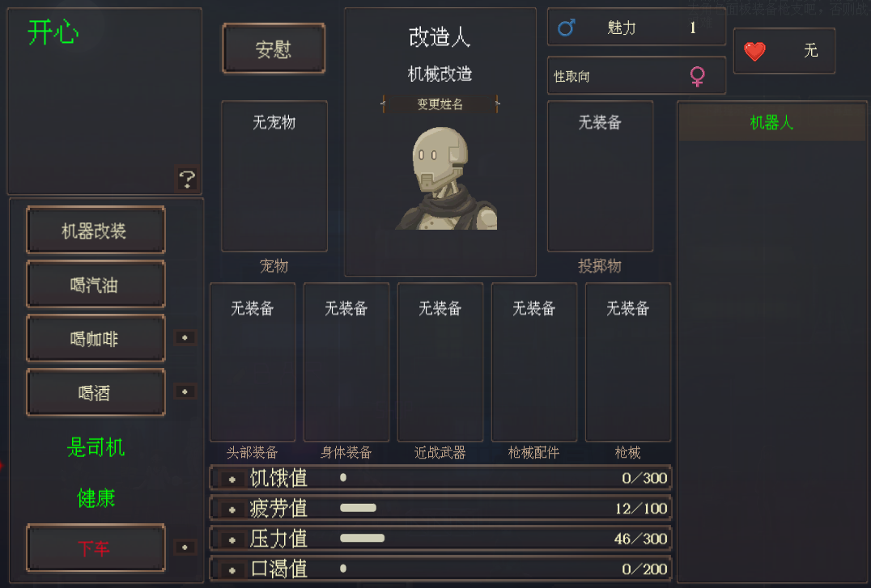
Task: Click the blue male gender symbol
Action: 566,27
